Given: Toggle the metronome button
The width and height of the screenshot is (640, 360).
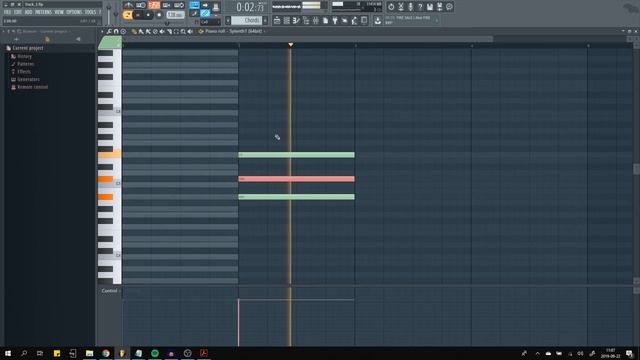Looking at the screenshot, I should 129,5.
